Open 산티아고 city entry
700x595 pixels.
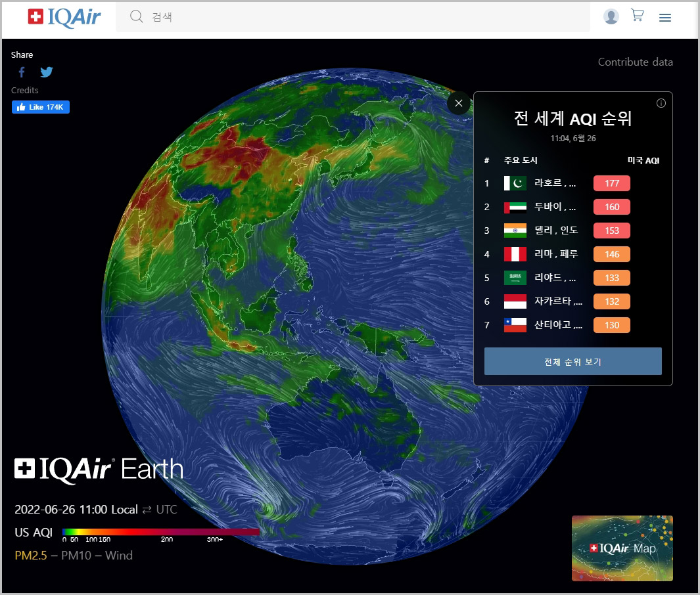point(558,324)
